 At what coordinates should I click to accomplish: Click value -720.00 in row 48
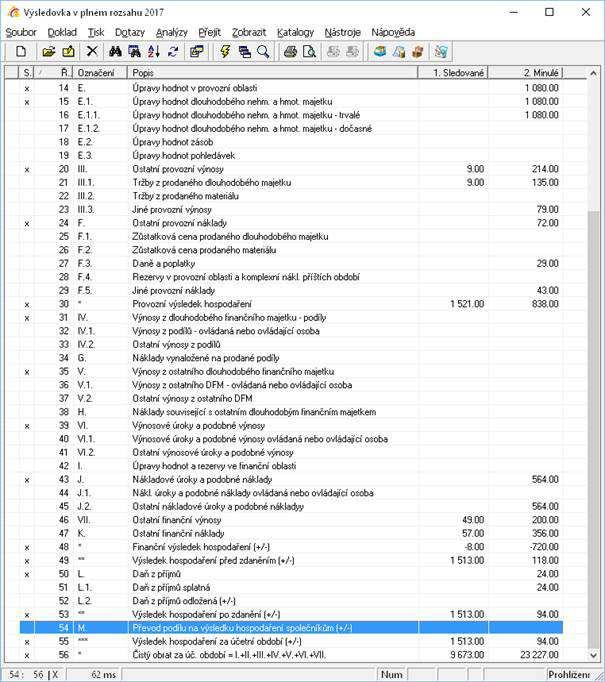(x=545, y=547)
